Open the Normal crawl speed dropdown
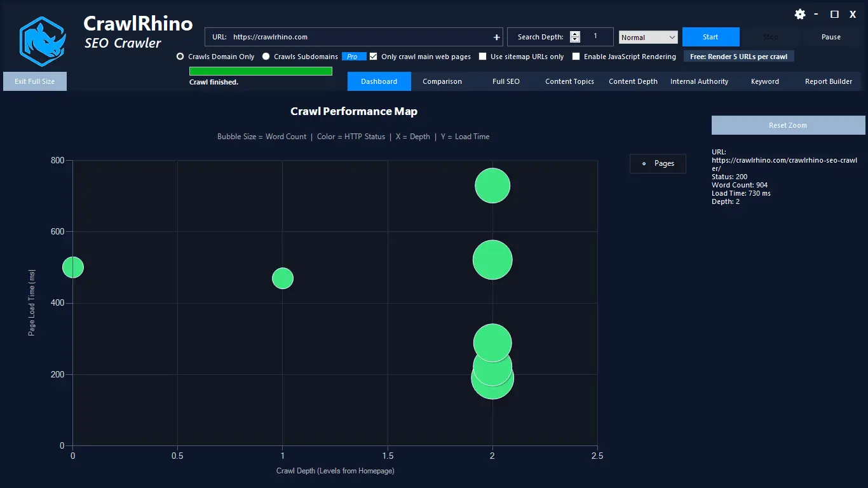The height and width of the screenshot is (488, 868). [648, 37]
